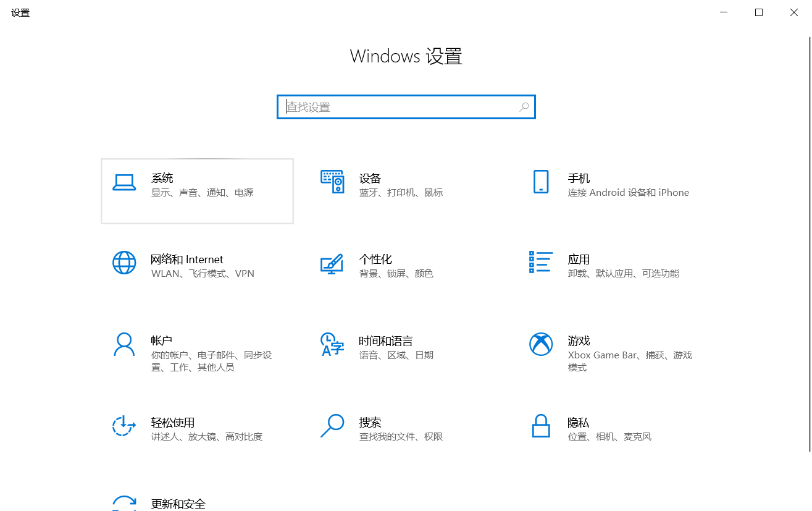Click the 背景、锁屏、颜色 description
Viewport: 812px width, 511px height.
pyautogui.click(x=396, y=274)
